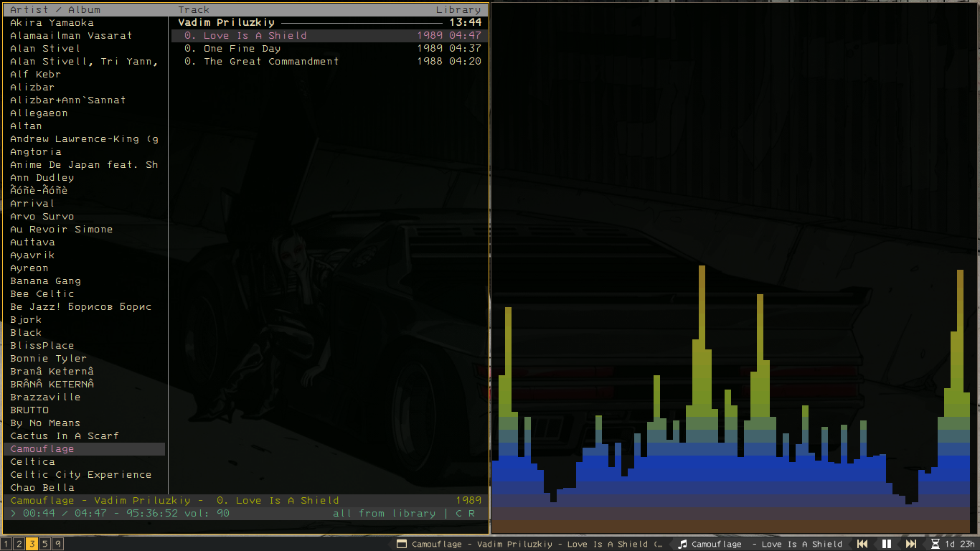Click the Track column header
The height and width of the screenshot is (551, 980).
194,10
